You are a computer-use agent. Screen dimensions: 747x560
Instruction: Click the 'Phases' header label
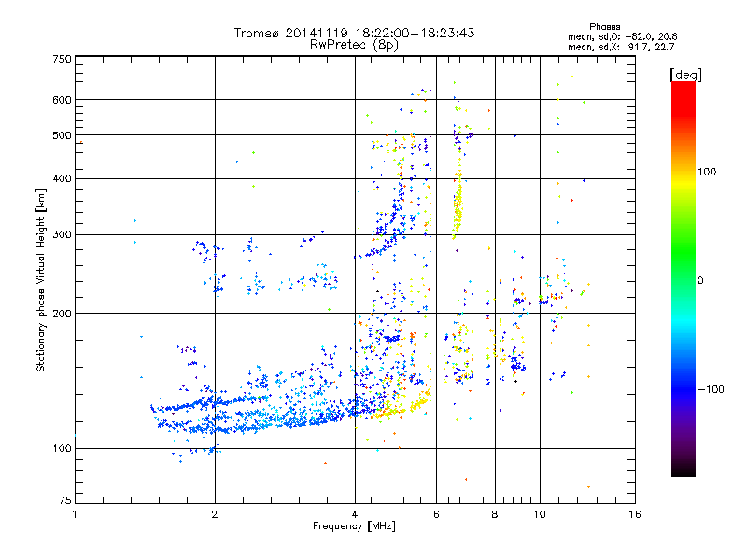(604, 27)
